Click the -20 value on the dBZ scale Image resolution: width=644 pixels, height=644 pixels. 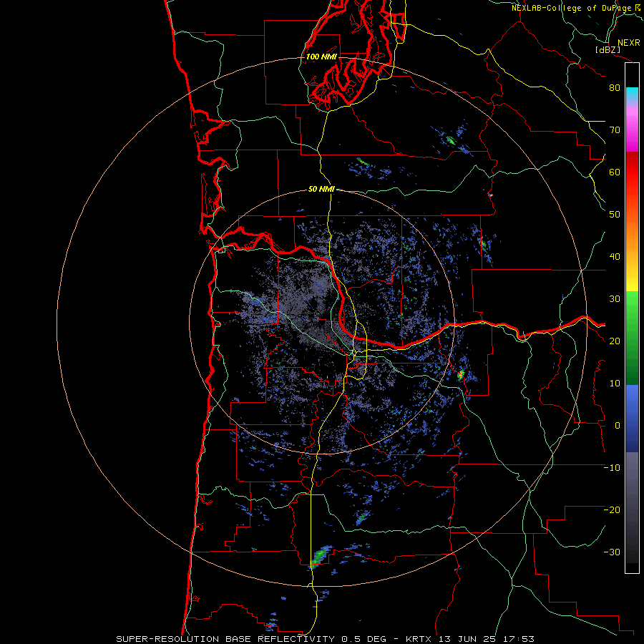point(612,510)
